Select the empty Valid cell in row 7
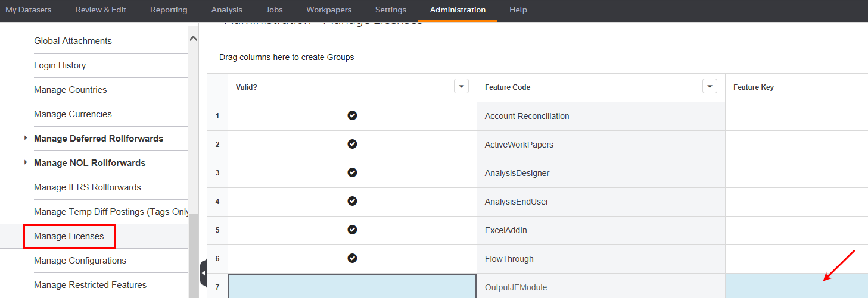This screenshot has height=298, width=868. click(x=352, y=286)
